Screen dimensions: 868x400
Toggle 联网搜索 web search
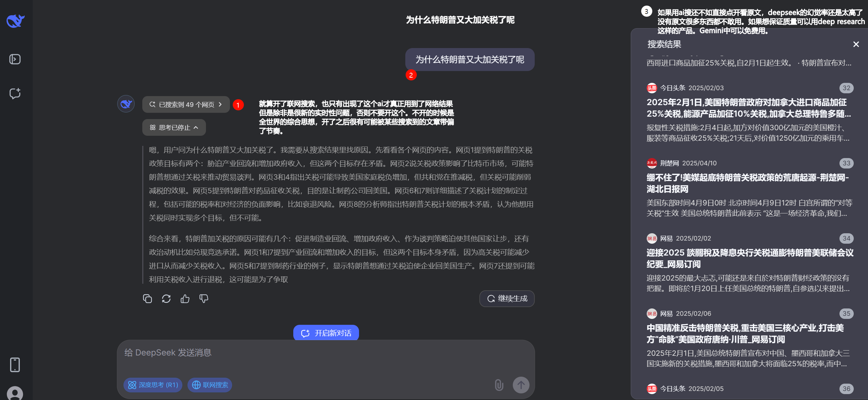click(209, 385)
